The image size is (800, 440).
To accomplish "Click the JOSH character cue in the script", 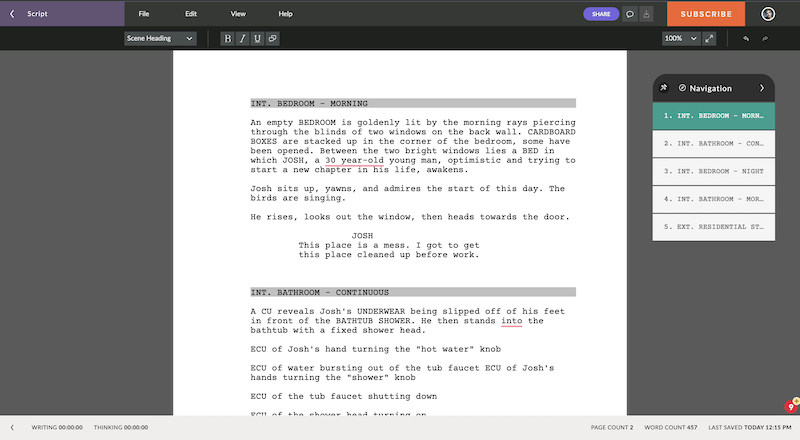I will tap(362, 235).
